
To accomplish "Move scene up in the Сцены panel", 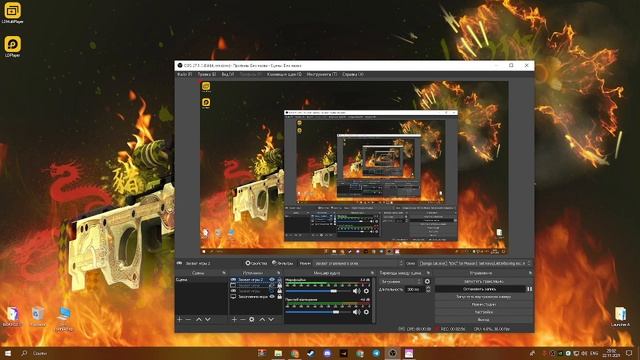I will click(x=199, y=319).
